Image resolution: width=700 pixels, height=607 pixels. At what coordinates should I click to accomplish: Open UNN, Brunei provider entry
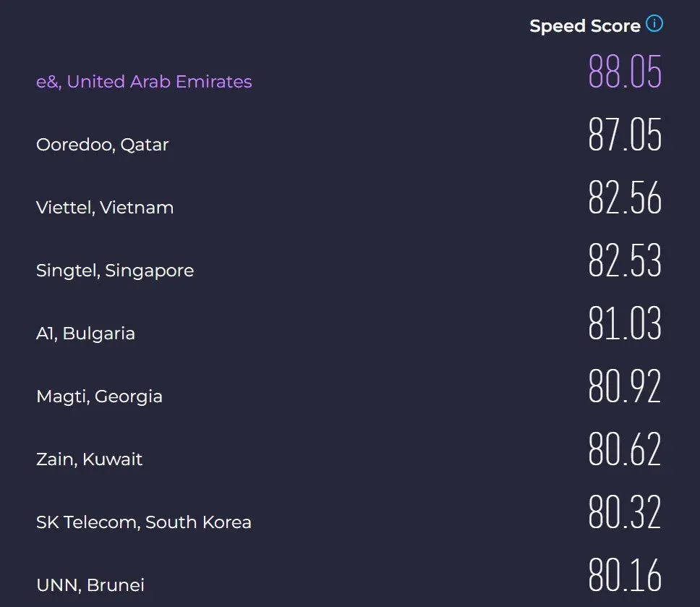pos(90,585)
